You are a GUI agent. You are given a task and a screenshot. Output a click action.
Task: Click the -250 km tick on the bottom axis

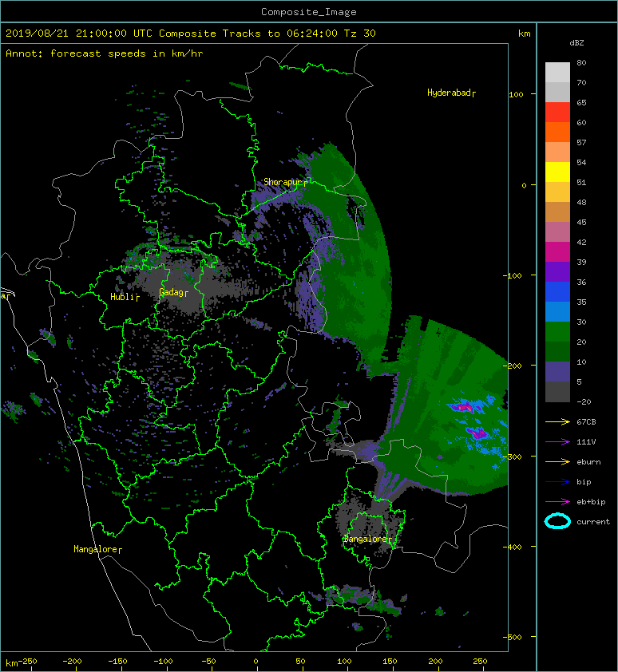[x=27, y=662]
